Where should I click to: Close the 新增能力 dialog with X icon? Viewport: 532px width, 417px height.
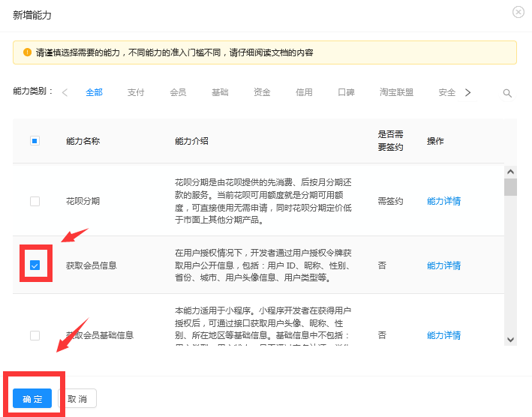pyautogui.click(x=518, y=13)
